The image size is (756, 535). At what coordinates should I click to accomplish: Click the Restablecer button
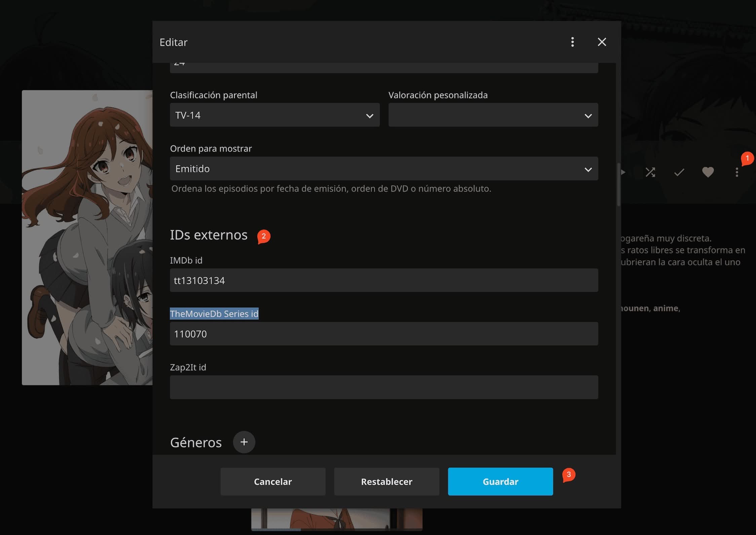[386, 481]
